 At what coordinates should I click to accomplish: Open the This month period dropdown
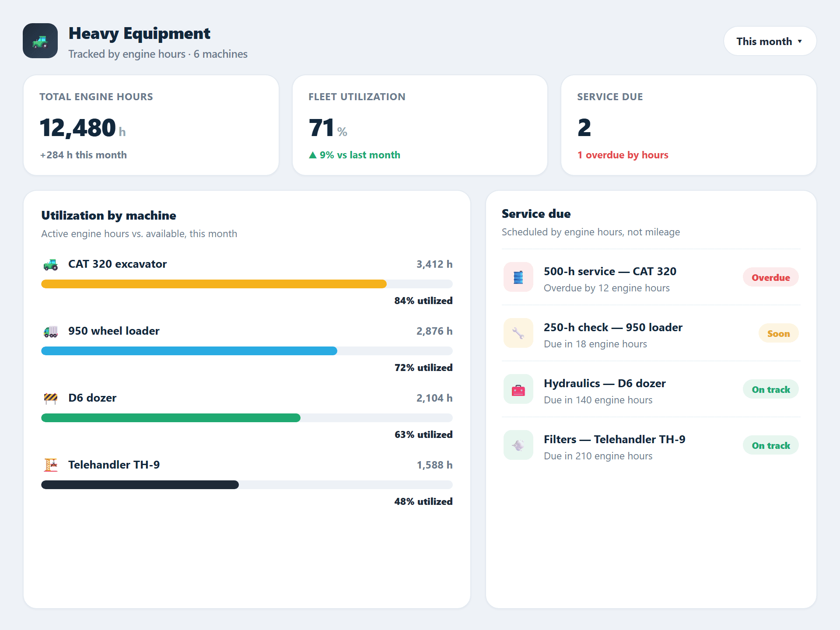click(770, 41)
